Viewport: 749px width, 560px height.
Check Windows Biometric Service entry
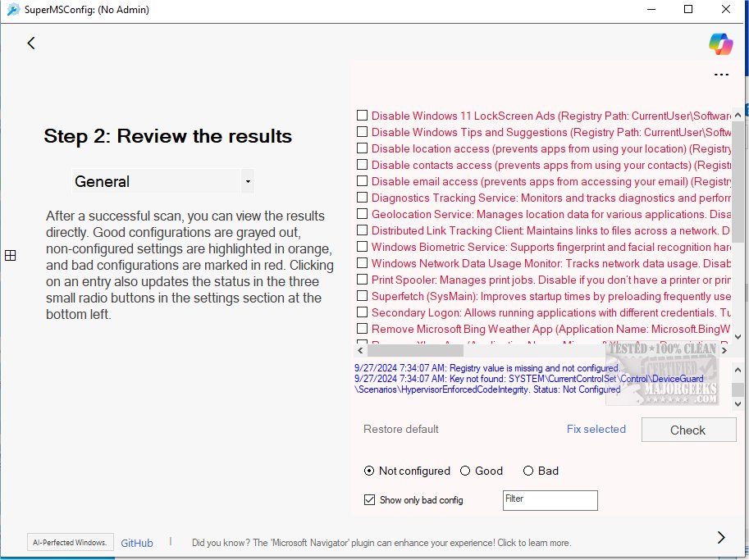pyautogui.click(x=362, y=246)
